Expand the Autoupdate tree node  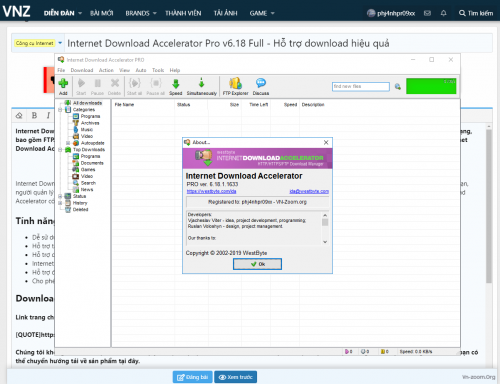[x=68, y=143]
